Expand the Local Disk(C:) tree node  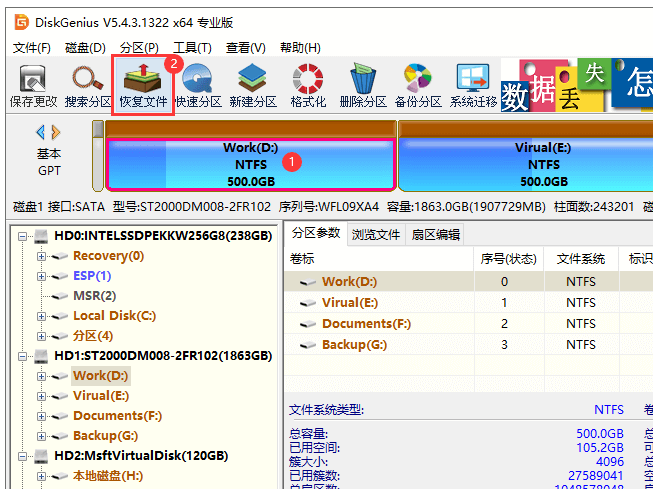[x=42, y=316]
